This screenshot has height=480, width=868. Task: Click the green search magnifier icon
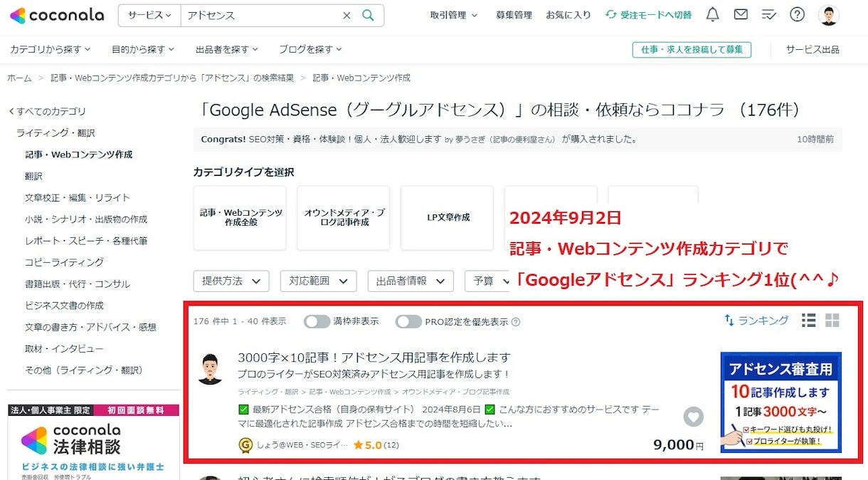(368, 15)
